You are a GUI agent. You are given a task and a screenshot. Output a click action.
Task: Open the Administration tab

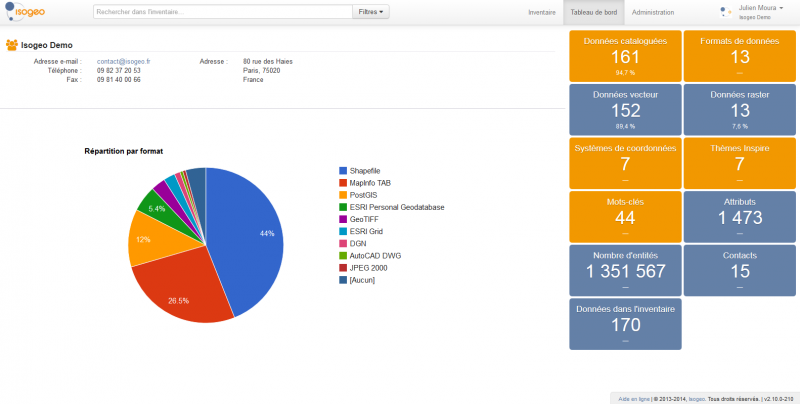(x=653, y=12)
